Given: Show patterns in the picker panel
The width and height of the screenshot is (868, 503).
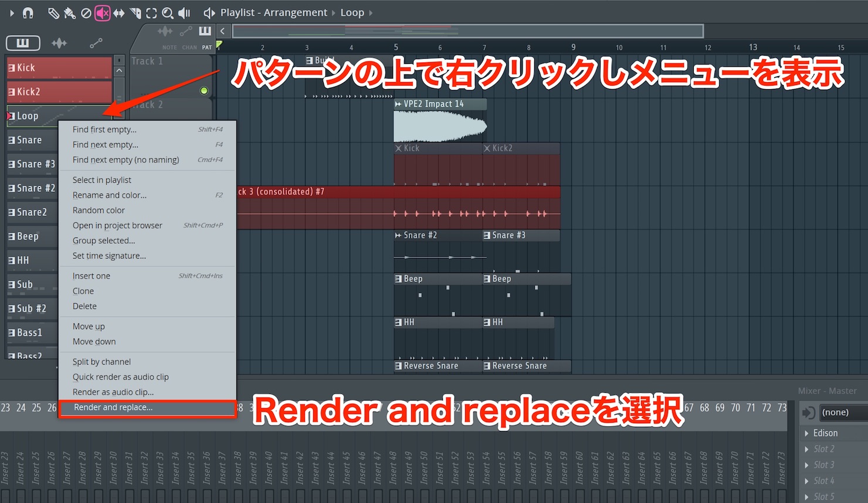Looking at the screenshot, I should (23, 43).
